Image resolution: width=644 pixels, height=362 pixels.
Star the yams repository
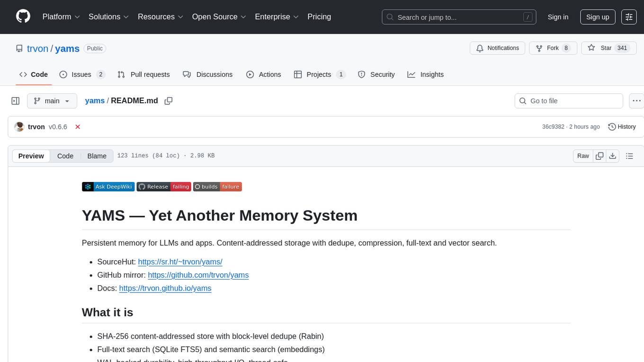tap(608, 48)
